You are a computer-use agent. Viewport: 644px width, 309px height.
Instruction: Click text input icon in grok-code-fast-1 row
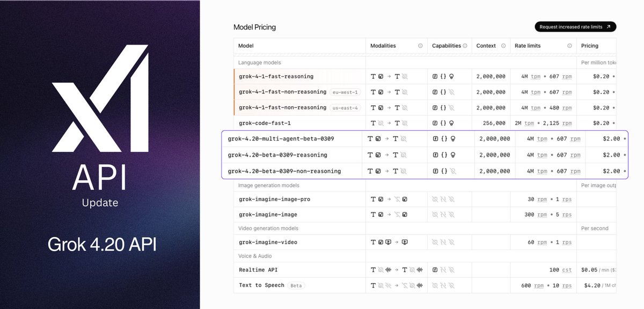373,123
